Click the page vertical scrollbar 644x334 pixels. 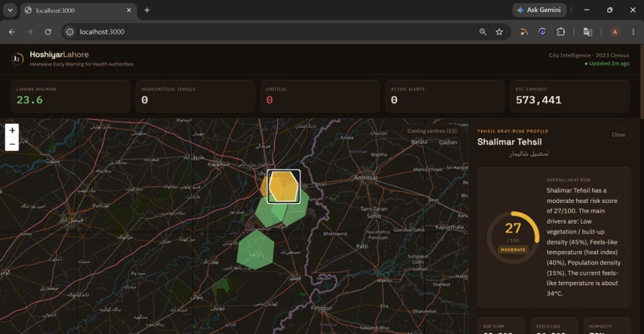pos(641,82)
